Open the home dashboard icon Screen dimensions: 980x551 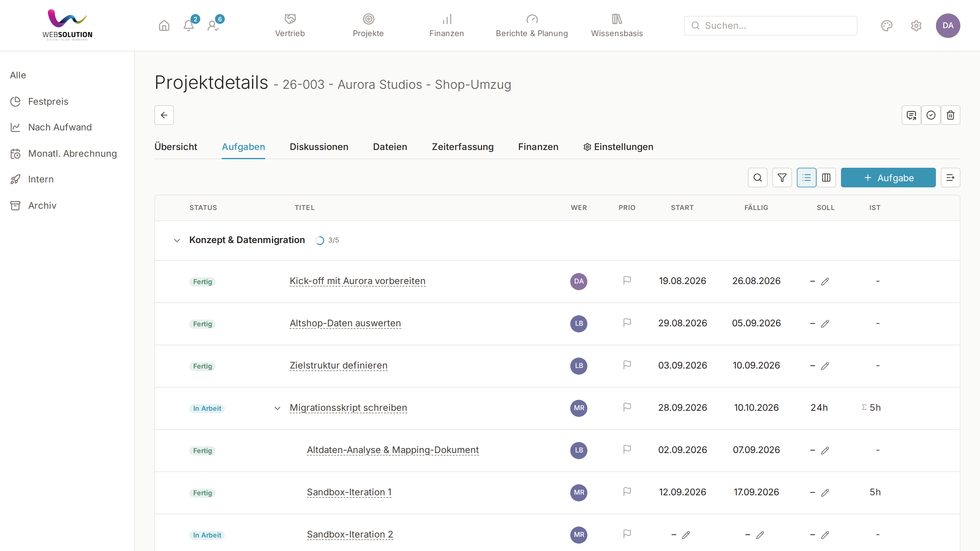tap(164, 25)
